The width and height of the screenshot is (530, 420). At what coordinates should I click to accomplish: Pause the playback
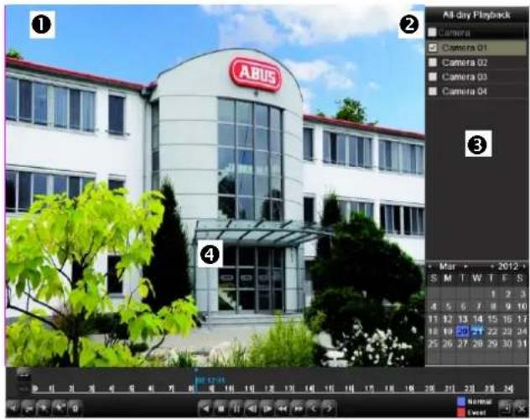pos(236,408)
